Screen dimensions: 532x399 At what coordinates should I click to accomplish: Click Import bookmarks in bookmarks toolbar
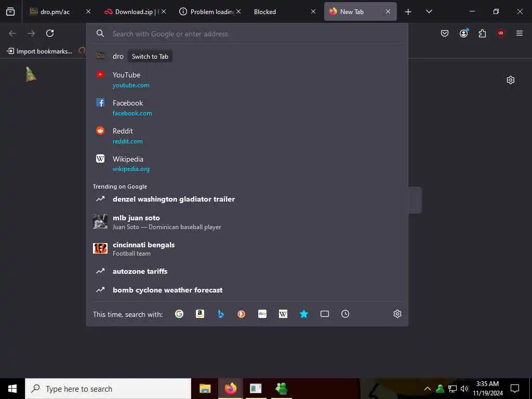(39, 51)
